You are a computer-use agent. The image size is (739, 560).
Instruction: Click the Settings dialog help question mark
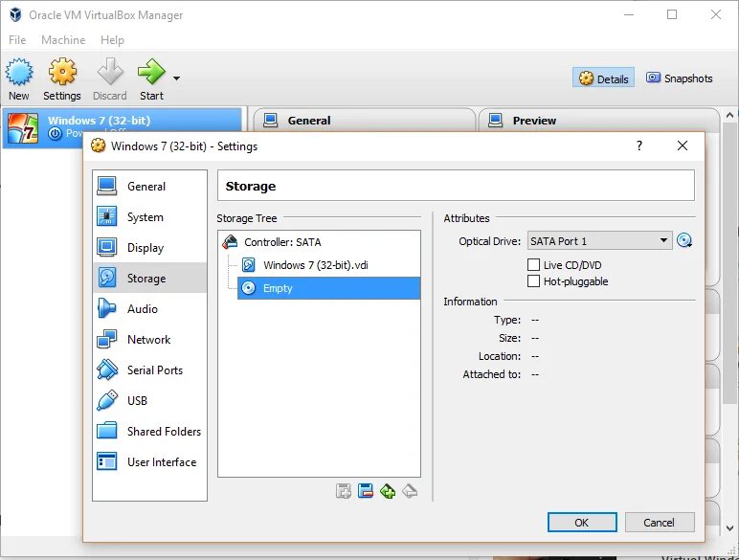639,146
